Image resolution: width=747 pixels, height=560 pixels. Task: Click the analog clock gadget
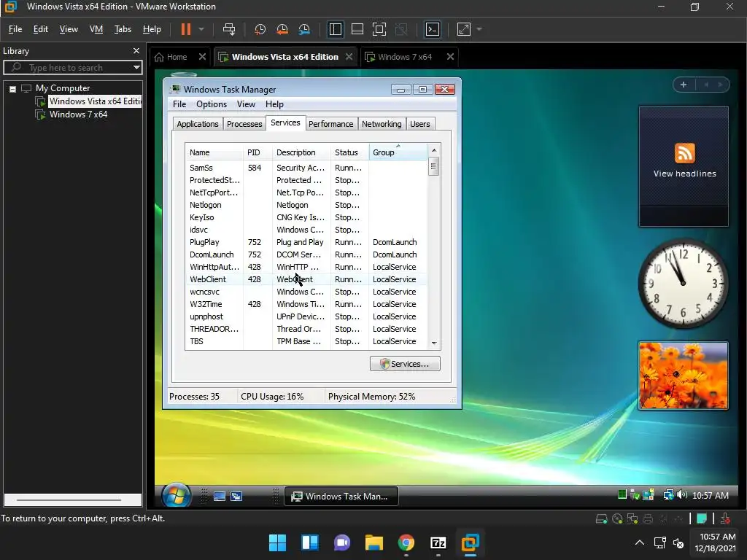click(x=683, y=284)
